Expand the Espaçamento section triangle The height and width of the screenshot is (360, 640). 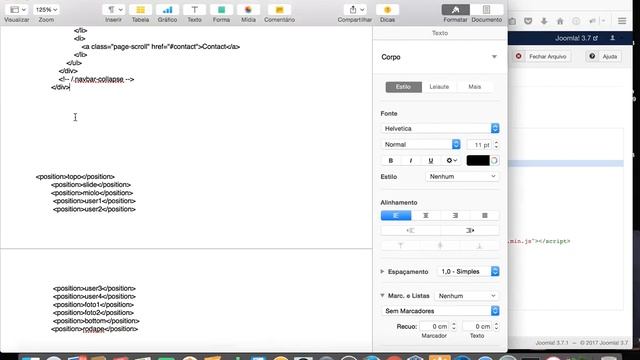tap(382, 271)
